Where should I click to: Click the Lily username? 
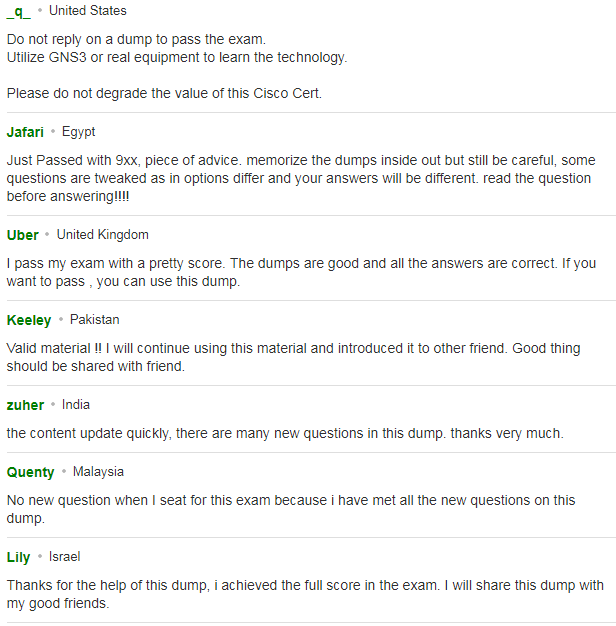[18, 557]
